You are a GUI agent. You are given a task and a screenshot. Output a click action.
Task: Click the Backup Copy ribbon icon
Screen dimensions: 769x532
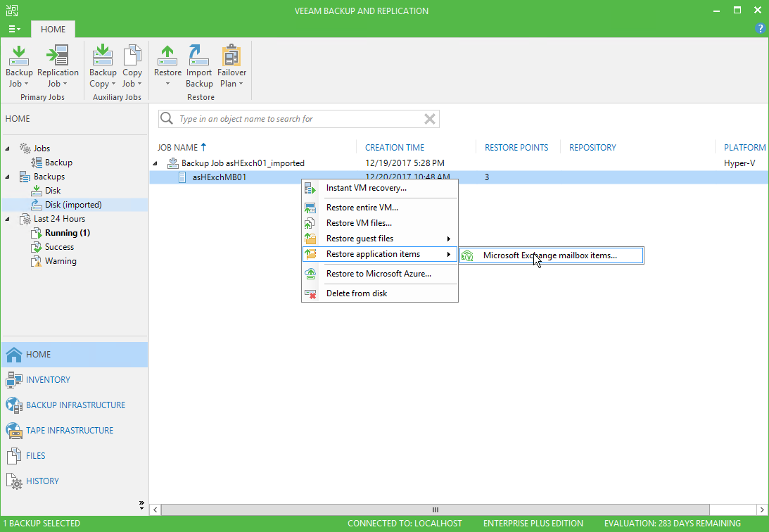click(103, 55)
